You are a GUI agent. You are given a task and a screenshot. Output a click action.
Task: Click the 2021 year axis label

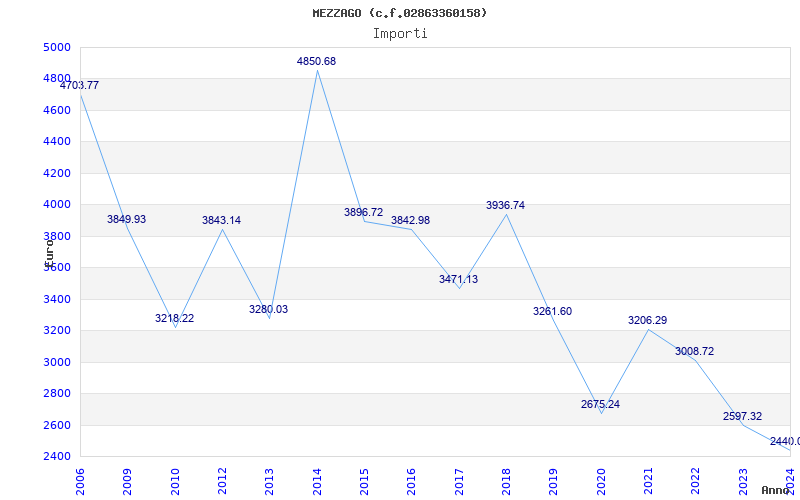pyautogui.click(x=648, y=482)
